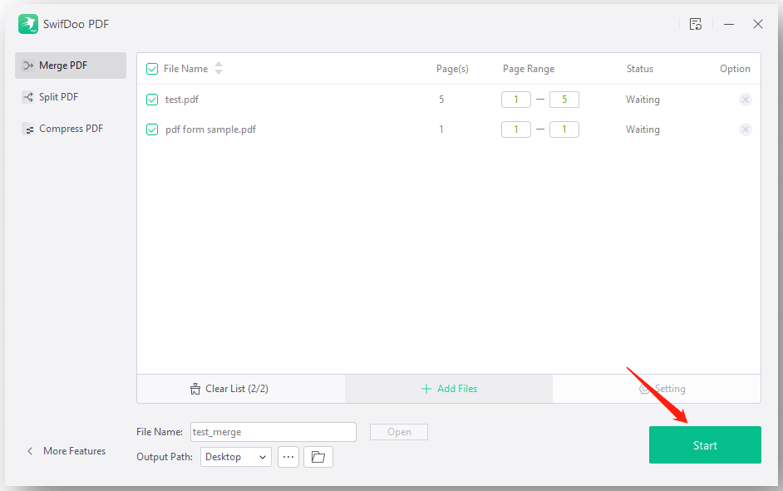Open the Output Path Desktop dropdown
Image resolution: width=783 pixels, height=491 pixels.
point(236,457)
